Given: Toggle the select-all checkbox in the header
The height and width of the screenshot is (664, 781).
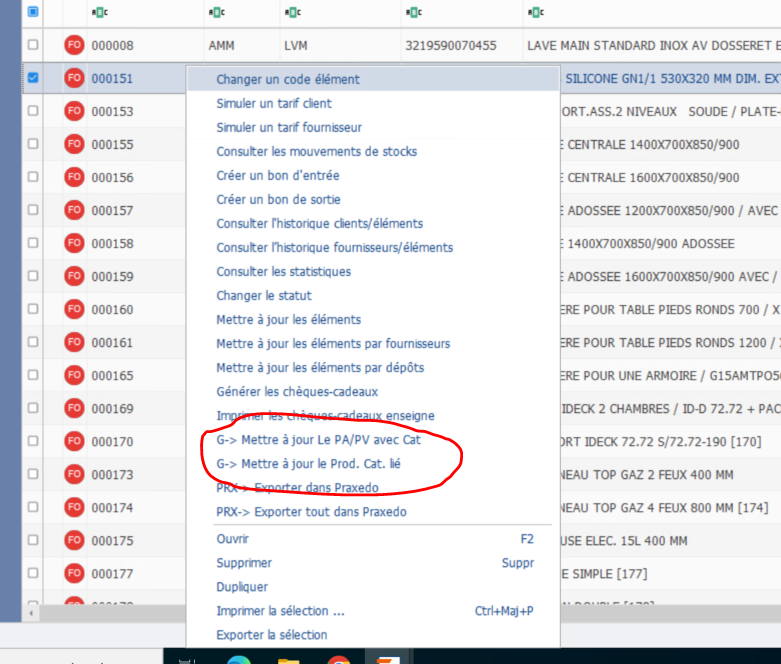Looking at the screenshot, I should (33, 12).
